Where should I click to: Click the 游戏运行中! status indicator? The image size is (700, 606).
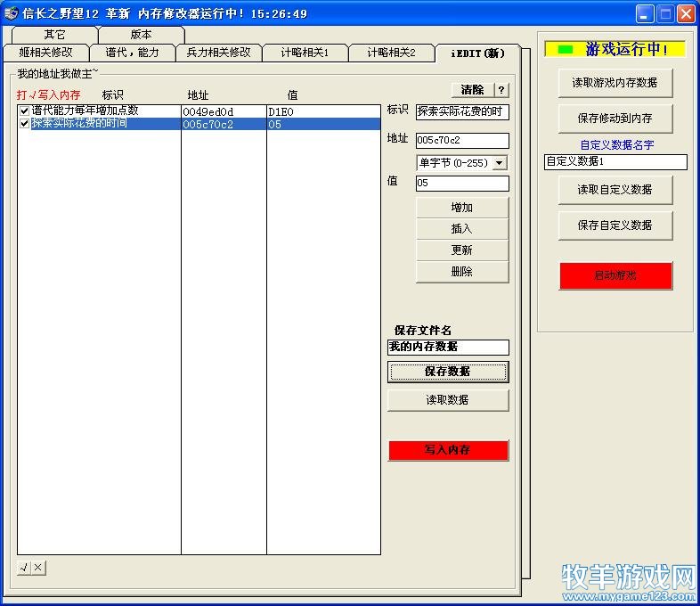click(615, 49)
